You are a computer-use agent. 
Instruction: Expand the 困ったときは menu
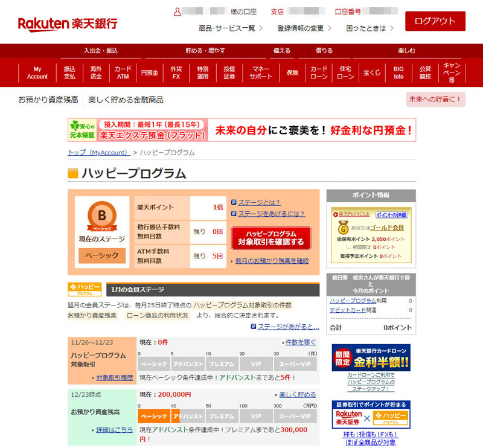tap(369, 28)
